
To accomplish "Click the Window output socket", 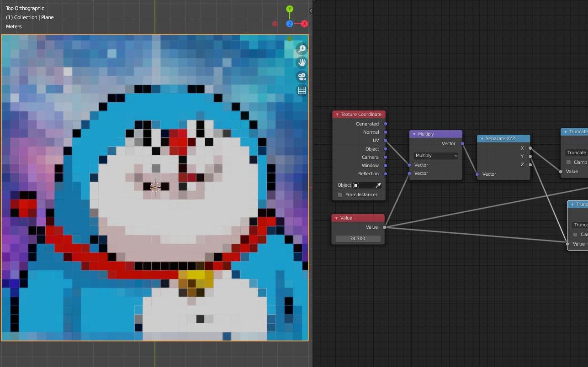I will [386, 165].
